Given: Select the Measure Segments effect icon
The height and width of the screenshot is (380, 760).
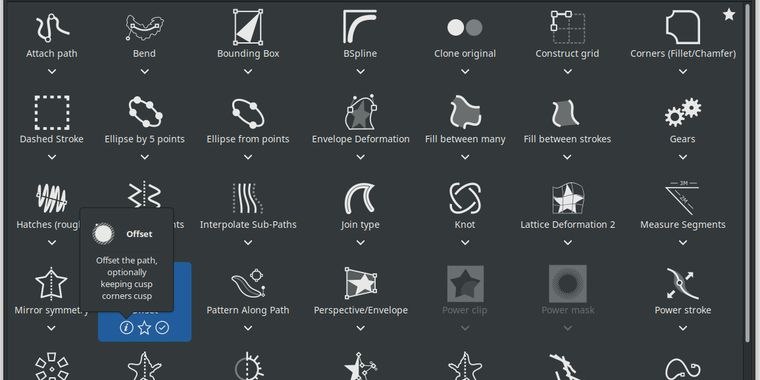Looking at the screenshot, I should click(x=683, y=198).
